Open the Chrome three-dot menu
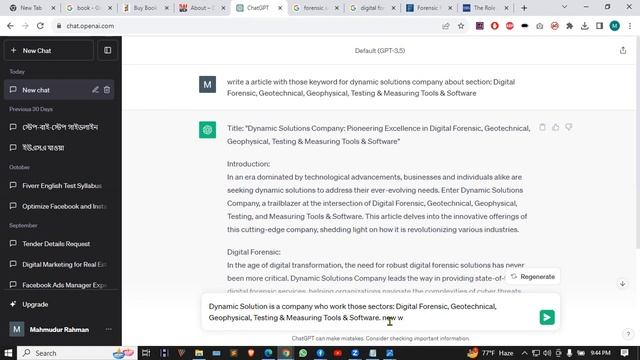Viewport: 640px width, 360px height. (x=630, y=26)
